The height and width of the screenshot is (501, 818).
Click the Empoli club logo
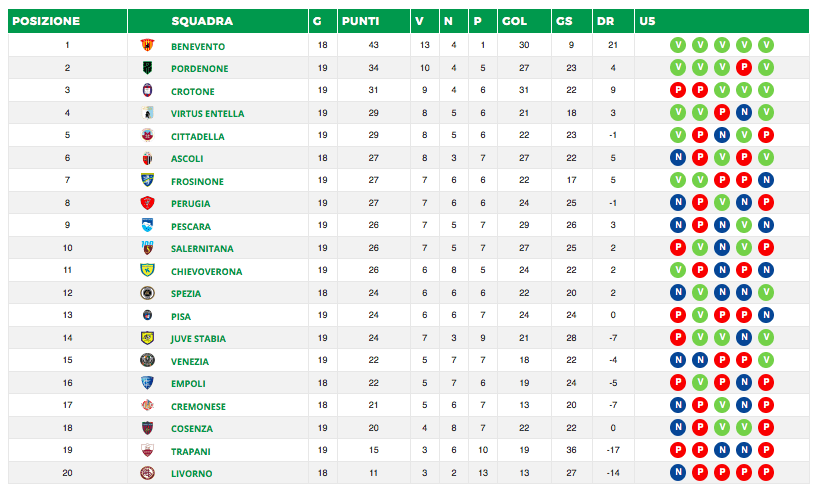tap(148, 383)
